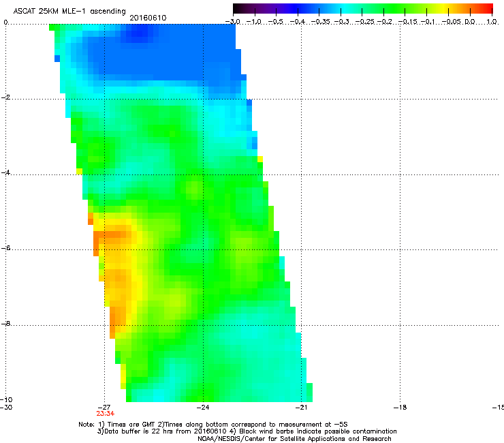The width and height of the screenshot is (504, 443).
Task: Click the -3.0 color bar label
Action: click(x=233, y=22)
